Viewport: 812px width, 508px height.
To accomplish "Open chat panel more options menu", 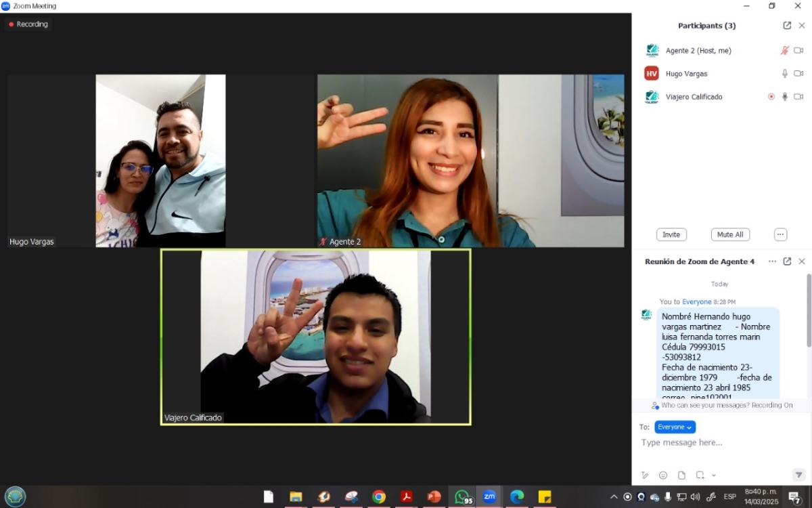I will pos(772,261).
